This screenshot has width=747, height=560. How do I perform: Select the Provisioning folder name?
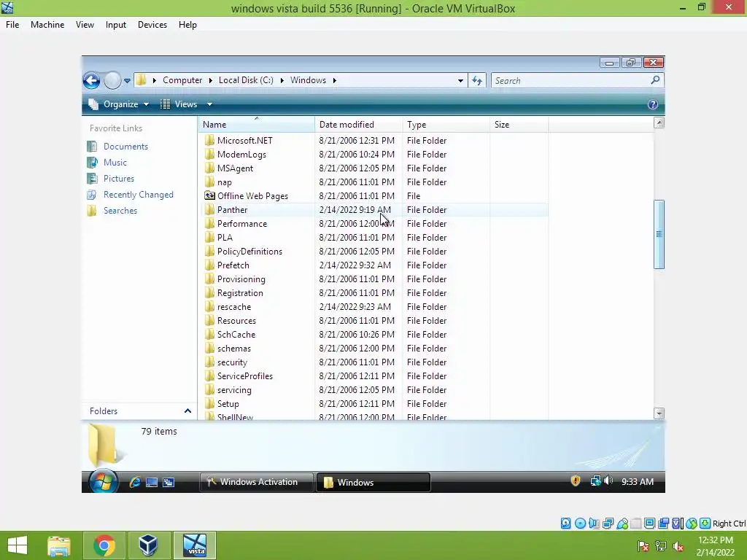(x=241, y=279)
